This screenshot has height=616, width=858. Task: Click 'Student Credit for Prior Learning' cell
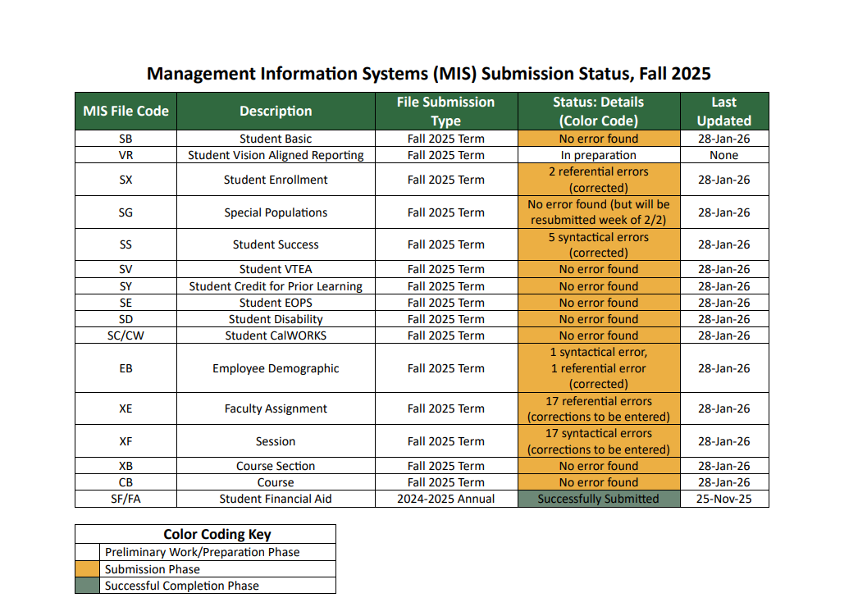276,286
